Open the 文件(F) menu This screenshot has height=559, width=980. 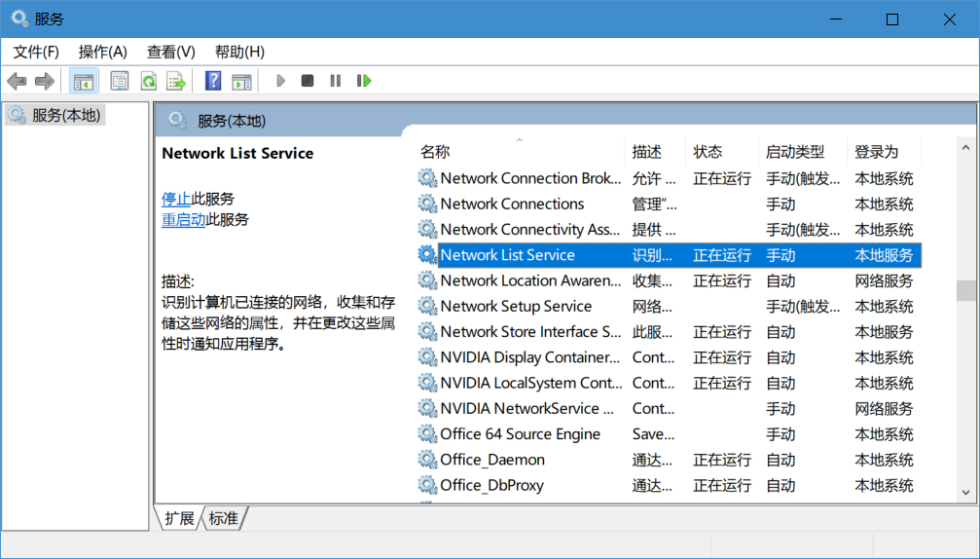click(36, 52)
